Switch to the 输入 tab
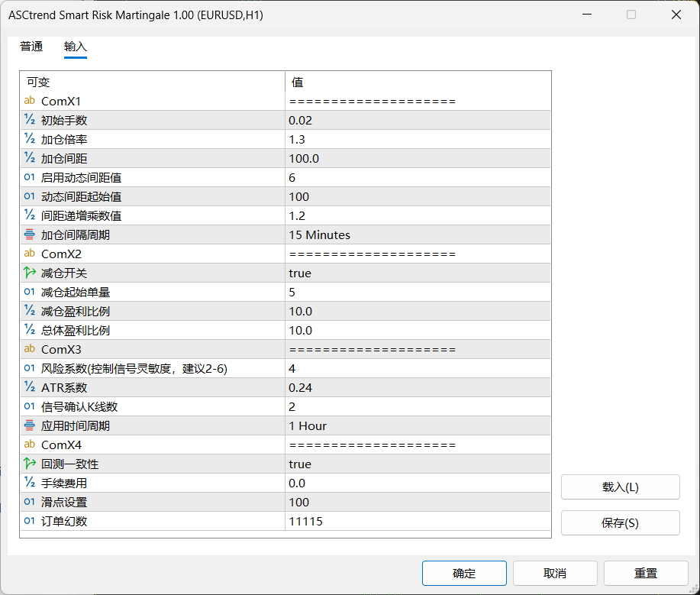Image resolution: width=700 pixels, height=595 pixels. coord(76,47)
